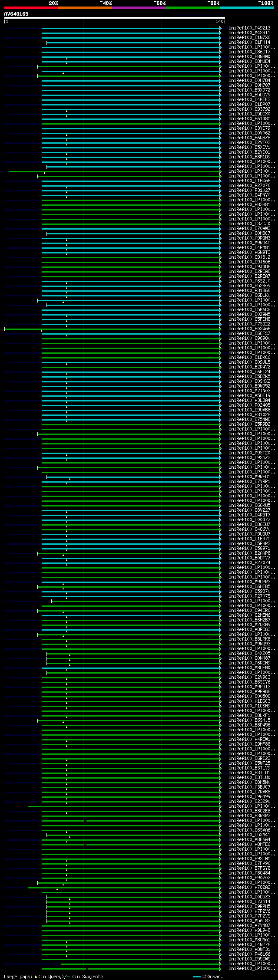The width and height of the screenshot is (278, 980).
Task: Select hit label UniRef100_B0XWA6
Action: coord(249,329)
